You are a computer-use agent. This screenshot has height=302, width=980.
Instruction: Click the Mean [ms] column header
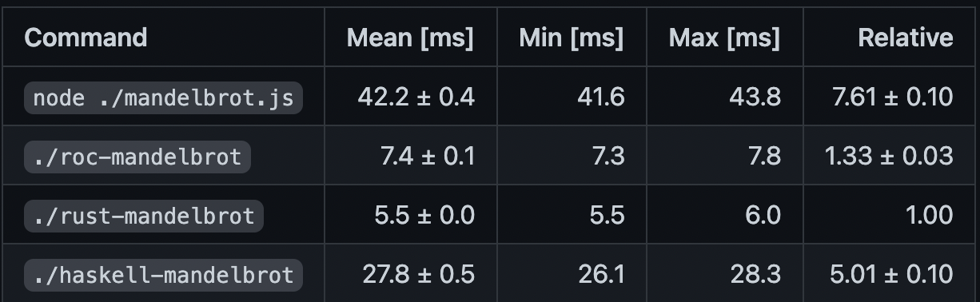410,38
